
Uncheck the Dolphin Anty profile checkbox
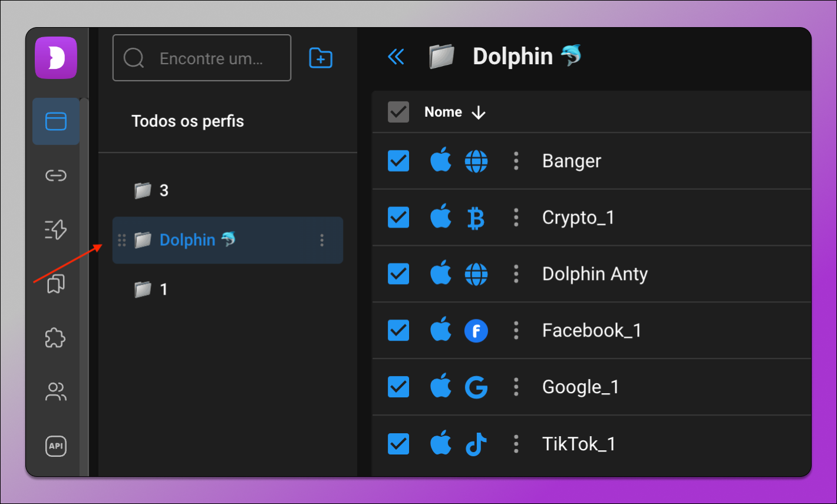pyautogui.click(x=398, y=274)
